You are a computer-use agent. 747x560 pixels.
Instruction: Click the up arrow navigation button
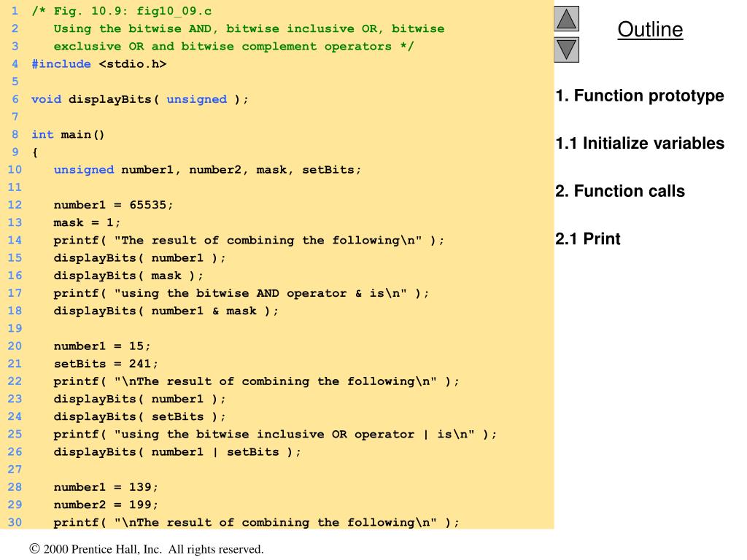coord(566,18)
